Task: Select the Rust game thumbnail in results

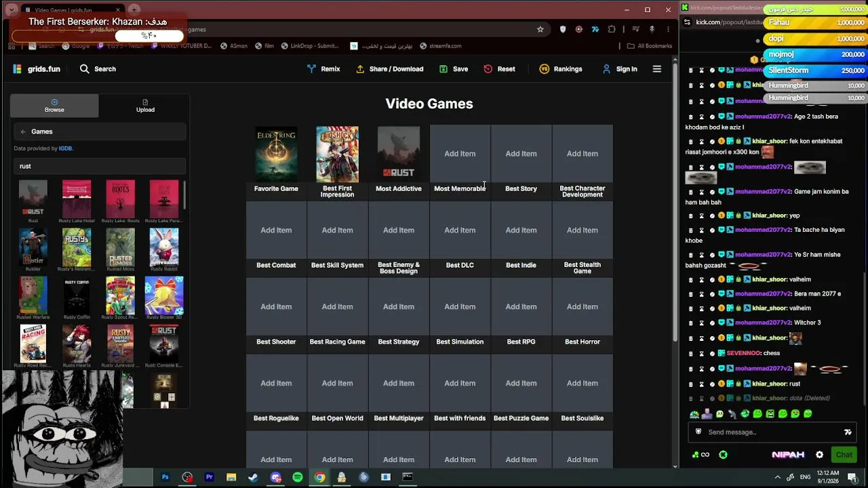Action: [33, 199]
